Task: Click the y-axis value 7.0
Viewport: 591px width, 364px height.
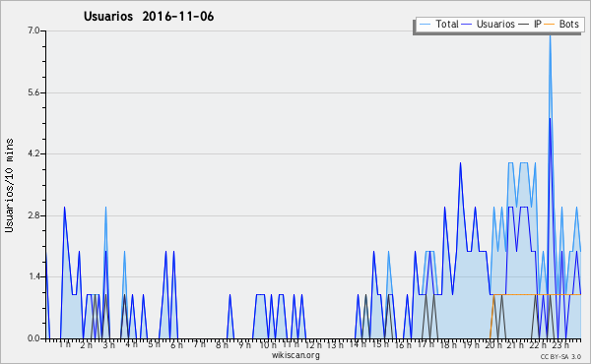Action: click(33, 30)
